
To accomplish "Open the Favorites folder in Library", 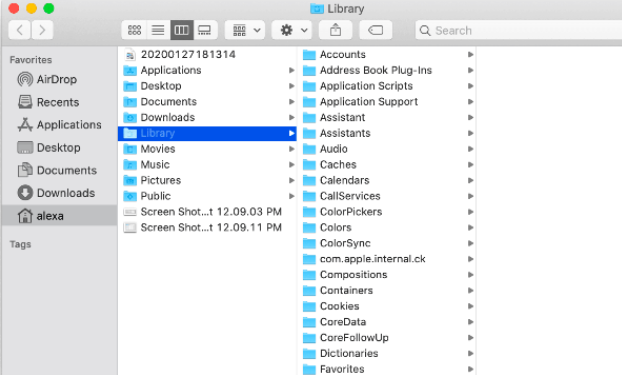I will tap(387, 369).
